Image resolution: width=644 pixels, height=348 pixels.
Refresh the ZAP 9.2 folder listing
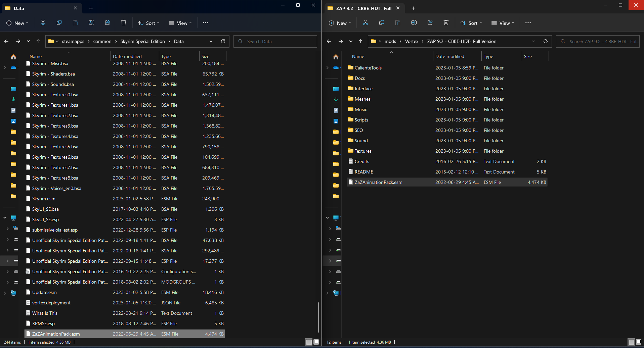click(546, 41)
